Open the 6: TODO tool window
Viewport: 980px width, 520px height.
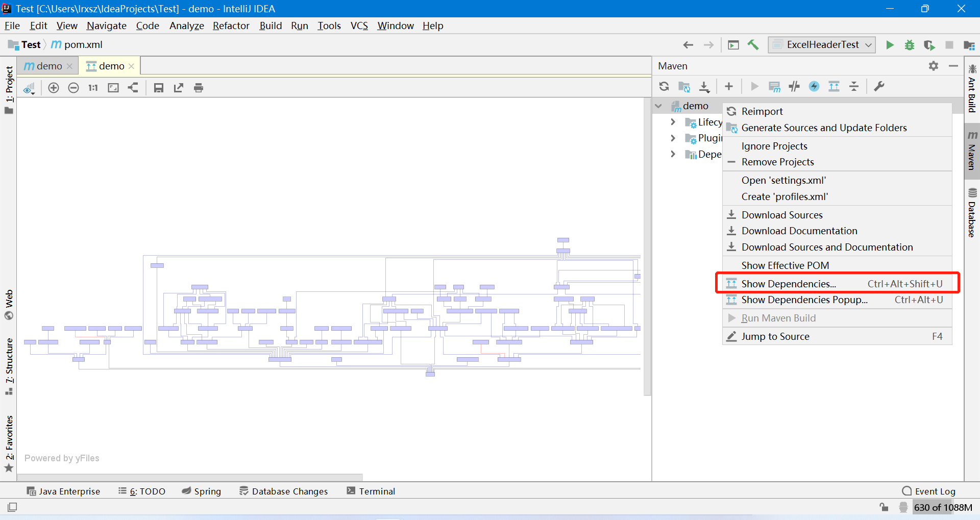142,491
